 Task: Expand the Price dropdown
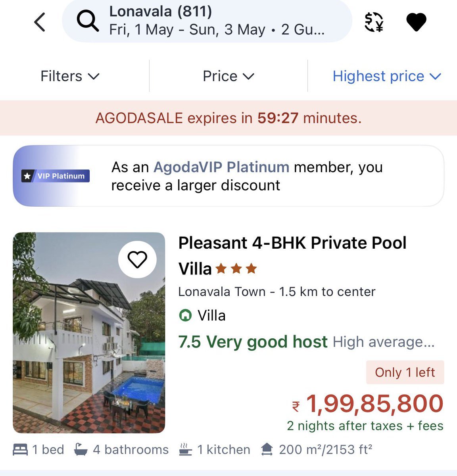pyautogui.click(x=228, y=76)
